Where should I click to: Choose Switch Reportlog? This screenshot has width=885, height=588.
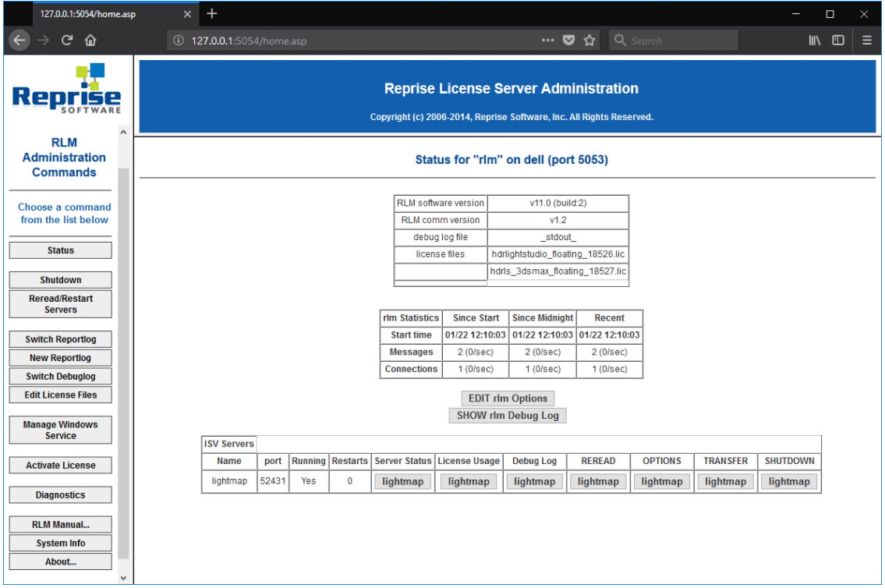click(x=60, y=339)
